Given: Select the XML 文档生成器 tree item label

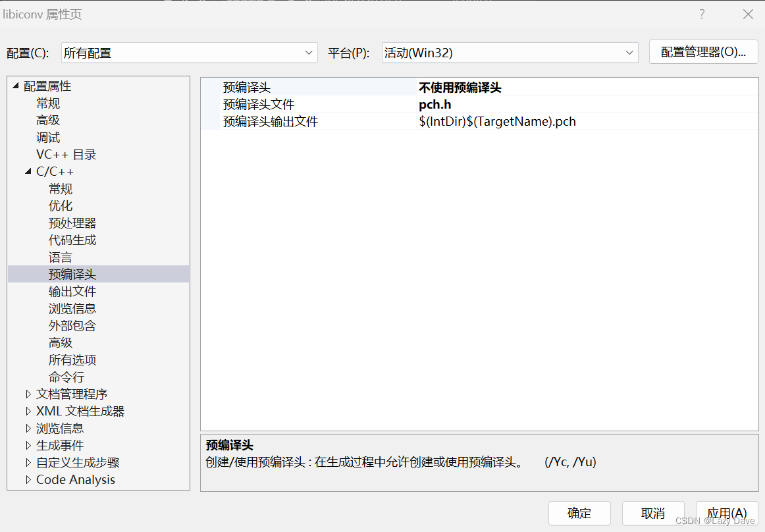Looking at the screenshot, I should 80,411.
